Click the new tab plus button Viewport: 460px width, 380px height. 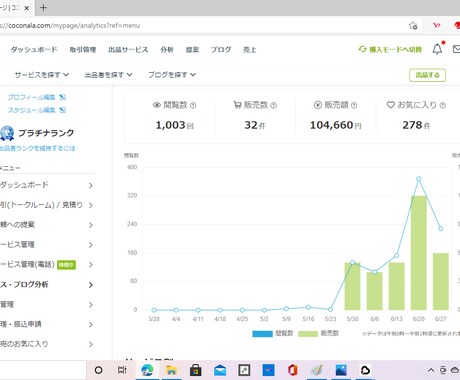44,7
